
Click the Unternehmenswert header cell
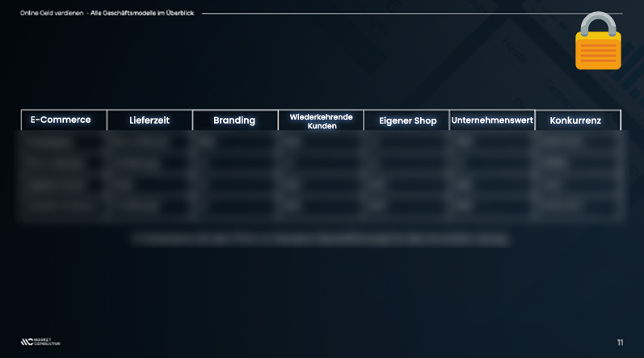tap(492, 120)
